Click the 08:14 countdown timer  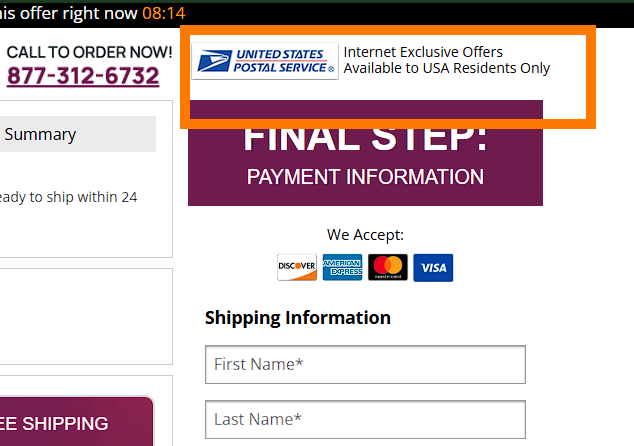tap(163, 14)
